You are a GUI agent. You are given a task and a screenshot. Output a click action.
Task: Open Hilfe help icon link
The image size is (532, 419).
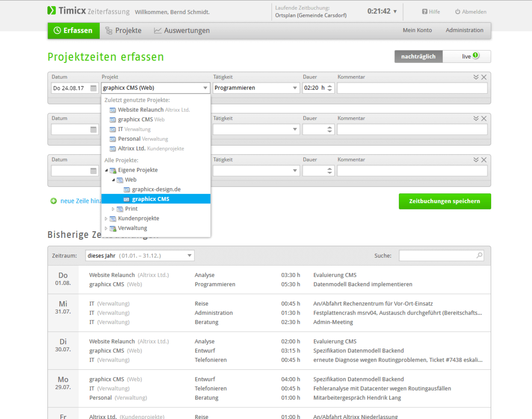[x=425, y=12]
